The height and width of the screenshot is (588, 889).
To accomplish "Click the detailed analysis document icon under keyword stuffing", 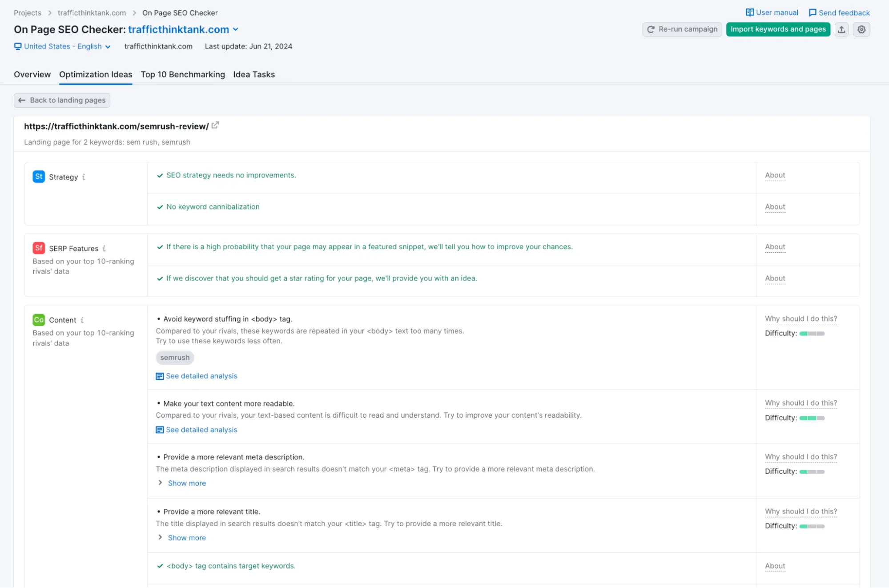I will click(159, 376).
